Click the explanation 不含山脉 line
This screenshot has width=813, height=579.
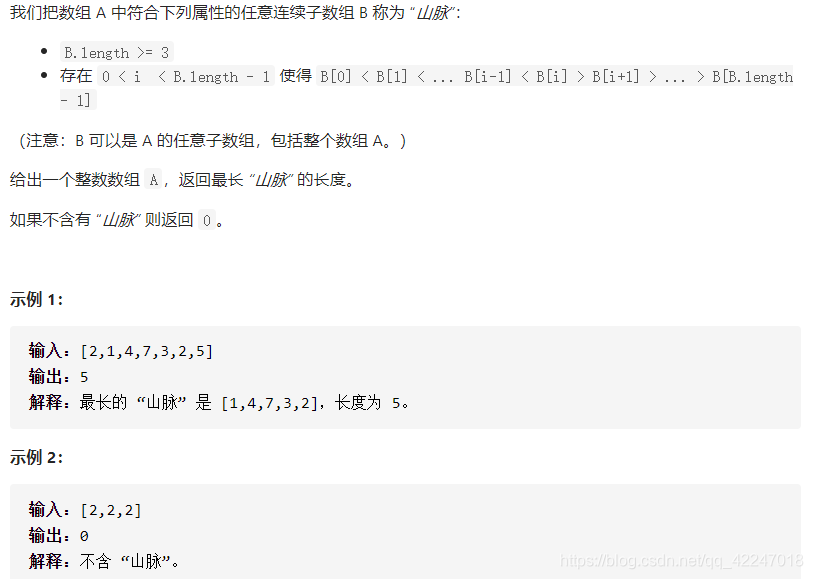[x=104, y=561]
